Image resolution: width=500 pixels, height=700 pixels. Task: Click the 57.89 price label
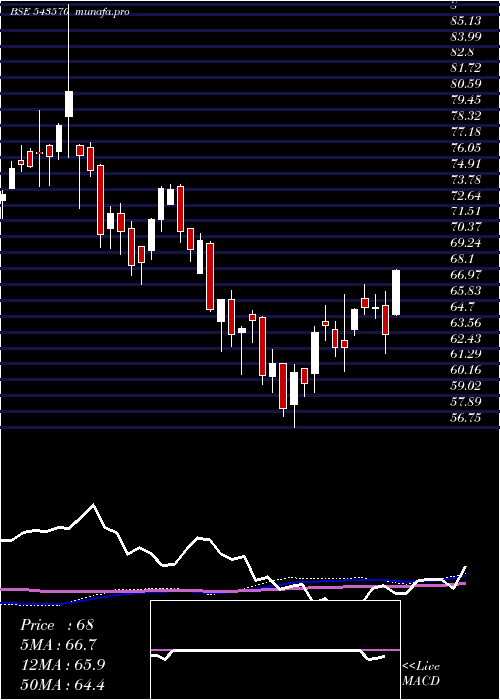click(466, 402)
